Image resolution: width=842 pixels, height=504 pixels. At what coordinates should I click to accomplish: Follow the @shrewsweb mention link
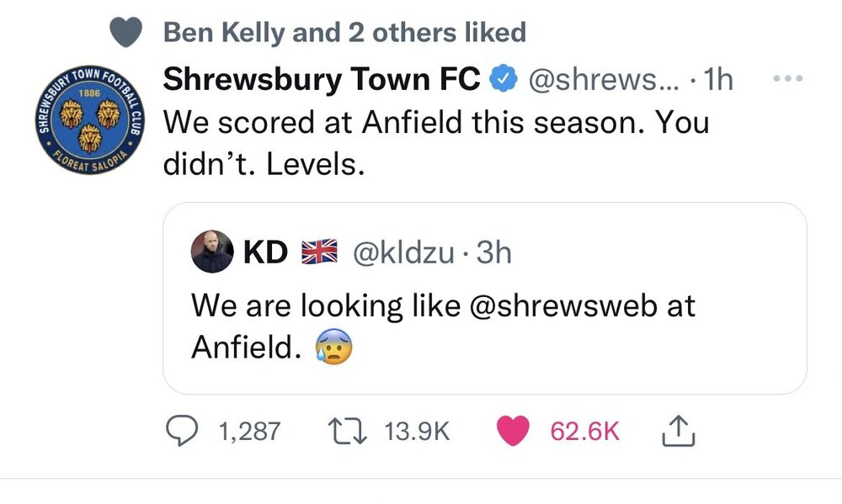(x=561, y=305)
